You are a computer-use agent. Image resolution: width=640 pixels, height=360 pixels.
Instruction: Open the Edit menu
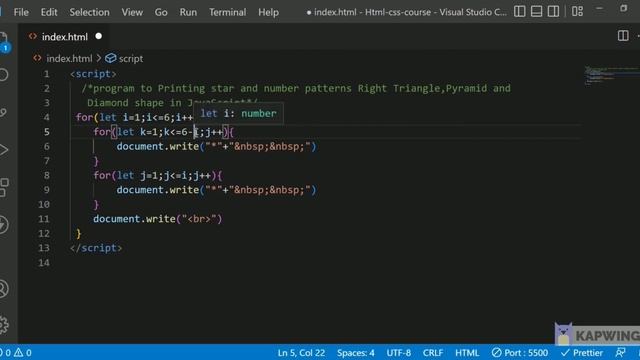coord(49,12)
